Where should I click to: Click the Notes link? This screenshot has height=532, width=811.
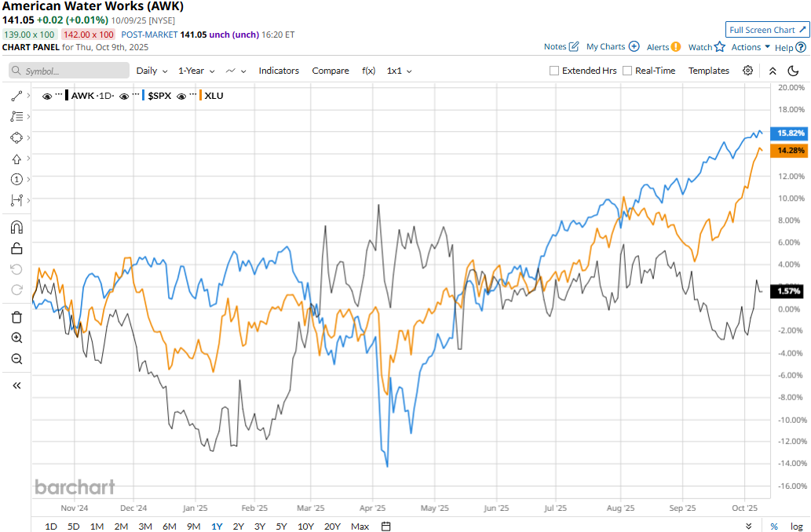coord(555,46)
